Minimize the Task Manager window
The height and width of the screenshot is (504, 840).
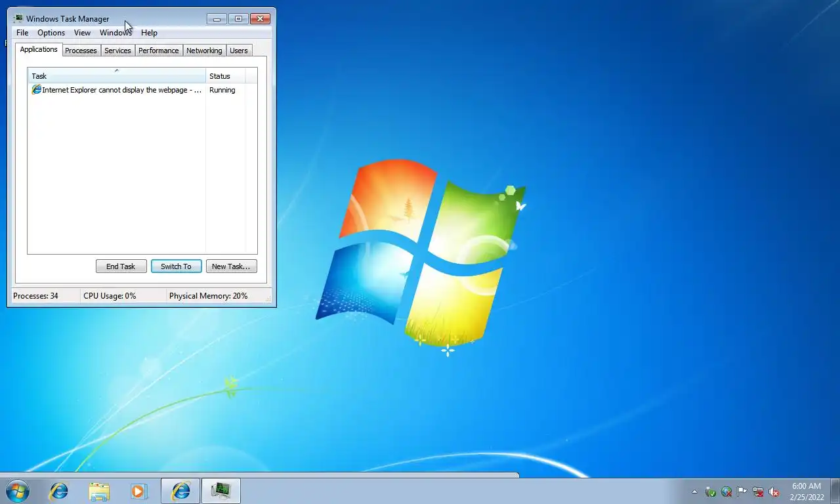[217, 19]
